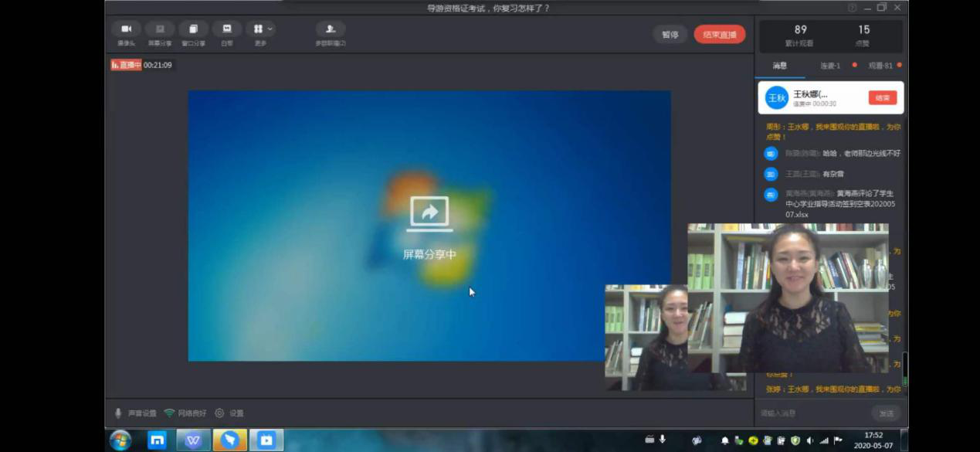Click the red End Live (结束直播) button
Viewport: 980px width, 452px height.
click(719, 35)
